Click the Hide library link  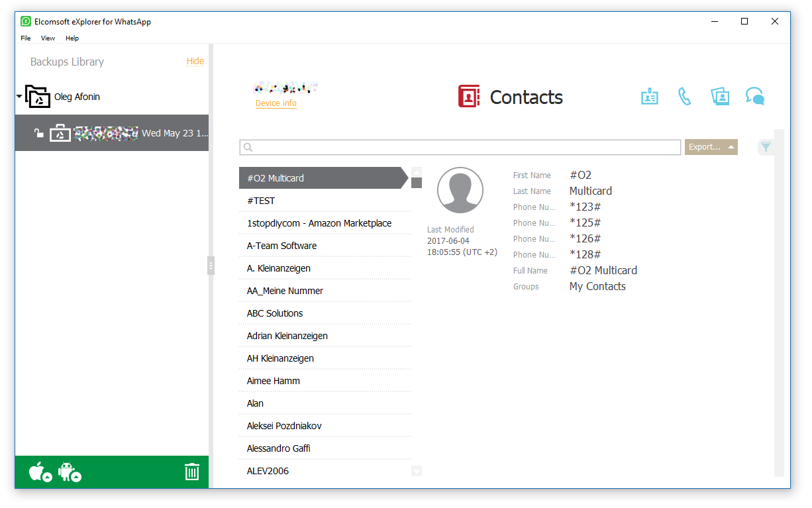point(195,61)
